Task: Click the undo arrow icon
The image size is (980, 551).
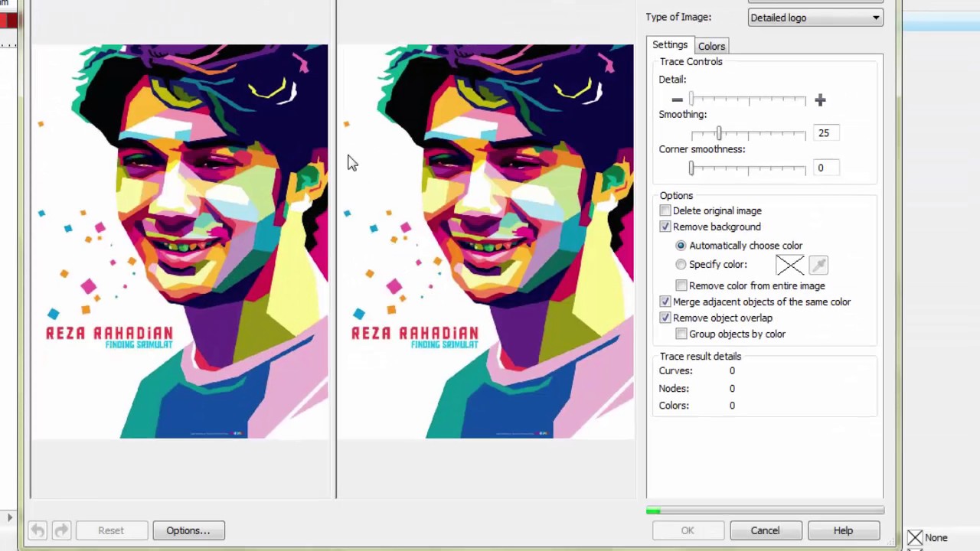Action: click(x=38, y=530)
